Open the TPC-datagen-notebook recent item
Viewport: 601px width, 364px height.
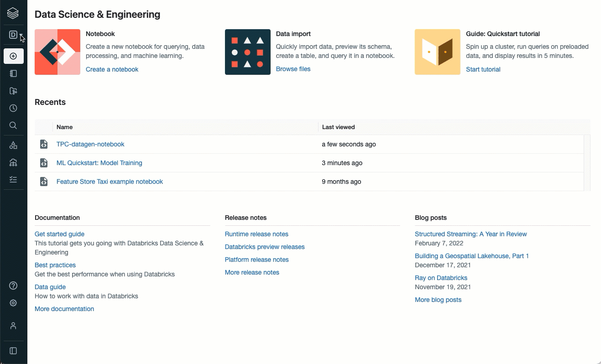tap(90, 144)
